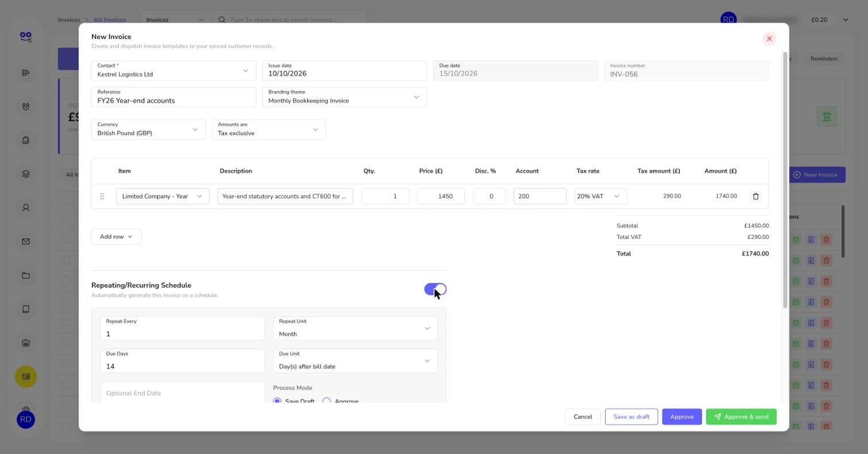Image resolution: width=868 pixels, height=454 pixels.
Task: Click the green Approve & send button
Action: coord(741,417)
